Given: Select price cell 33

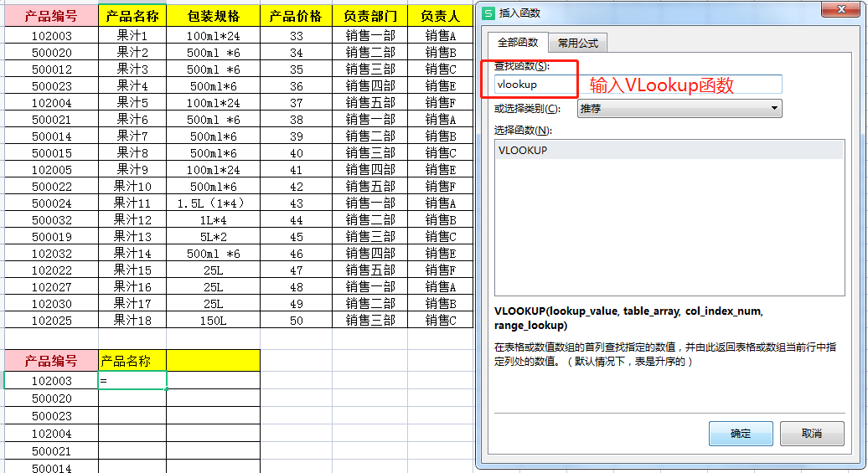Looking at the screenshot, I should tap(296, 35).
